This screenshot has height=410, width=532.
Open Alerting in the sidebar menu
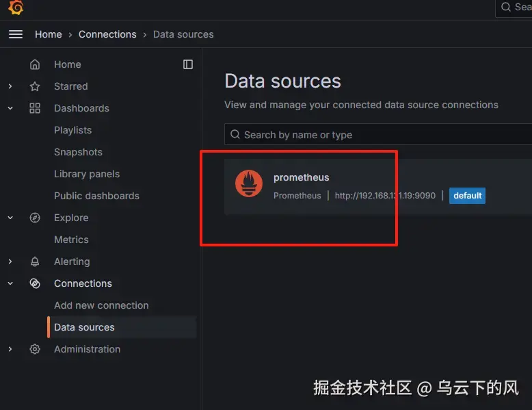pos(72,261)
